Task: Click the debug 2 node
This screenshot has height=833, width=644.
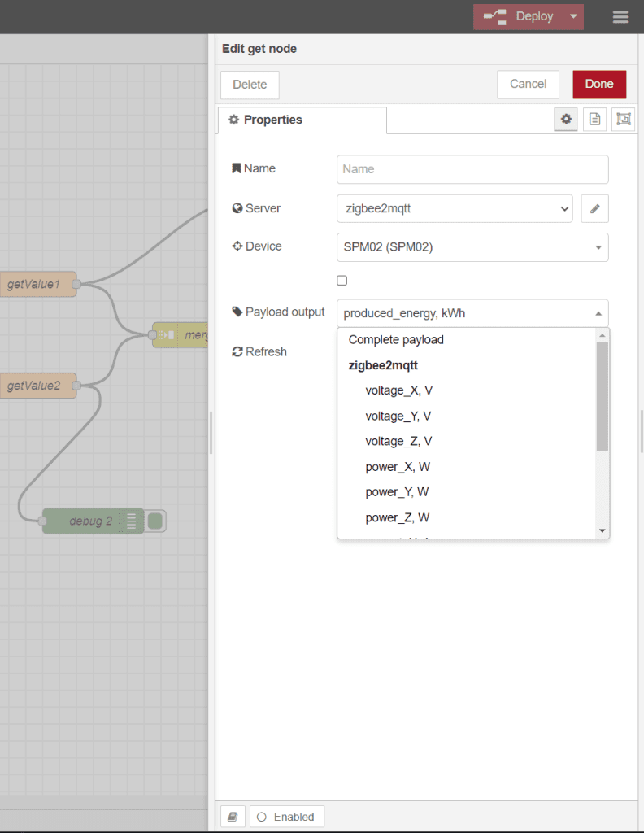Action: point(90,521)
